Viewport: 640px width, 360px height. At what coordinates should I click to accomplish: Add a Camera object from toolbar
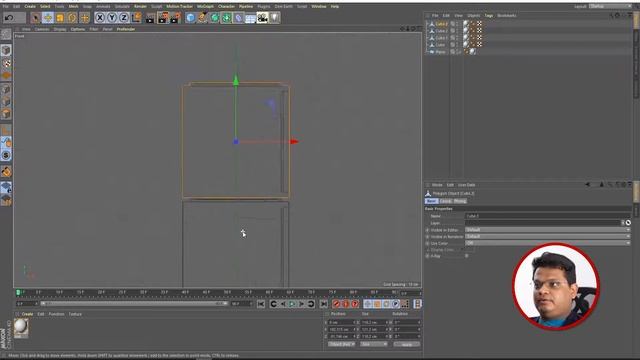click(262, 18)
